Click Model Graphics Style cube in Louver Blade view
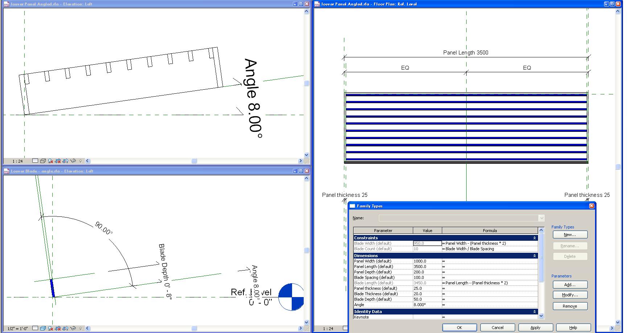The width and height of the screenshot is (644, 333). click(x=43, y=328)
